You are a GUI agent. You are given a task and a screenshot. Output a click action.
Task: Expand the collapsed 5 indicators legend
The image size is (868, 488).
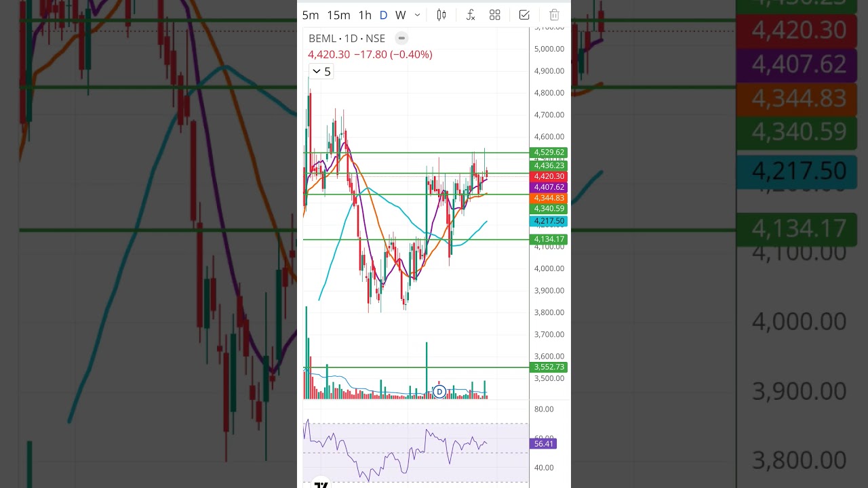(321, 71)
